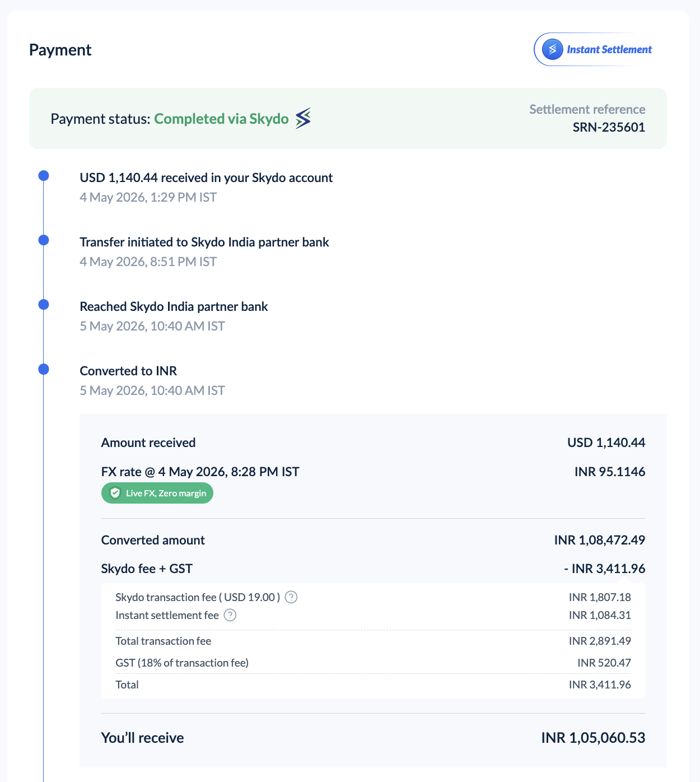Open help icon for Instant settlement fee
Image resolution: width=700 pixels, height=782 pixels.
click(230, 615)
